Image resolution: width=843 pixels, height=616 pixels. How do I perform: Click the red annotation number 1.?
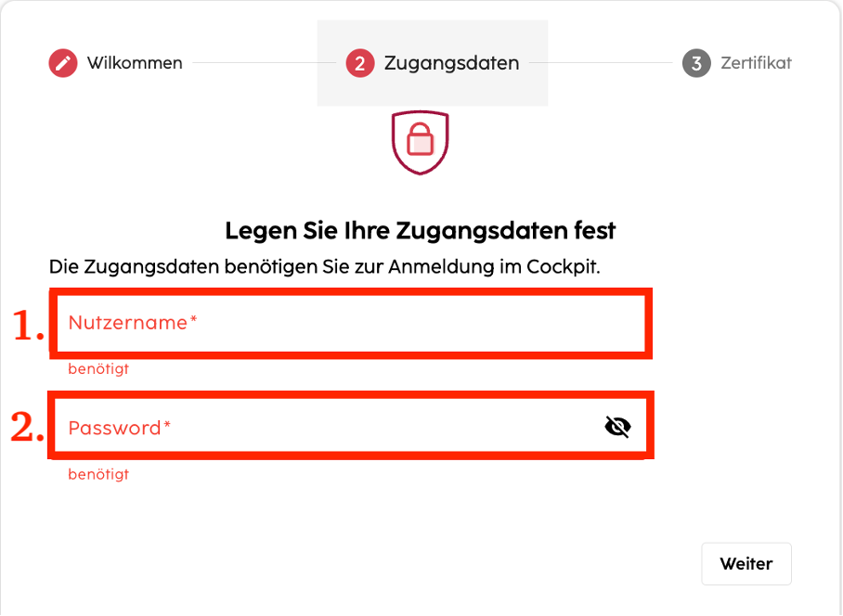click(x=28, y=326)
